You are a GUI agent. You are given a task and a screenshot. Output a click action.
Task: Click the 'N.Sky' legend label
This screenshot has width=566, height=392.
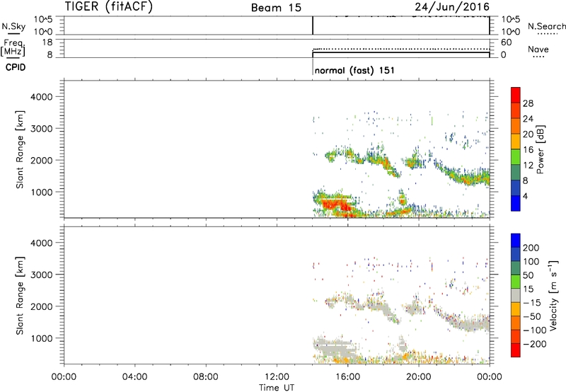(13, 26)
